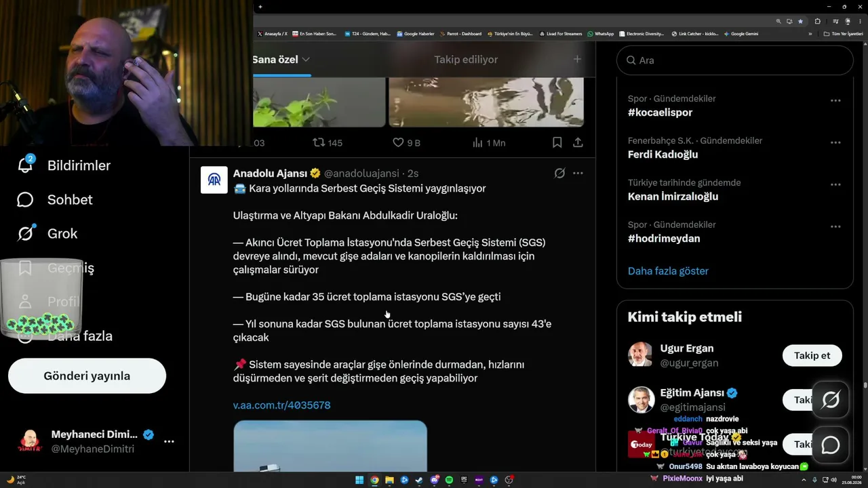Open the Sohbet chat bubble icon
Image resolution: width=868 pixels, height=488 pixels.
[x=25, y=199]
